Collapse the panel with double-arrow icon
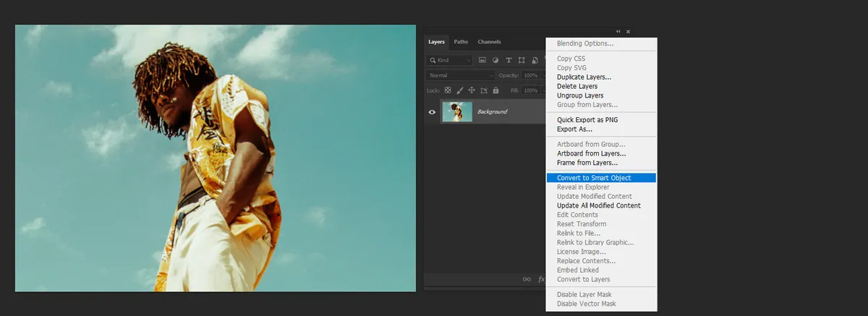 (618, 32)
